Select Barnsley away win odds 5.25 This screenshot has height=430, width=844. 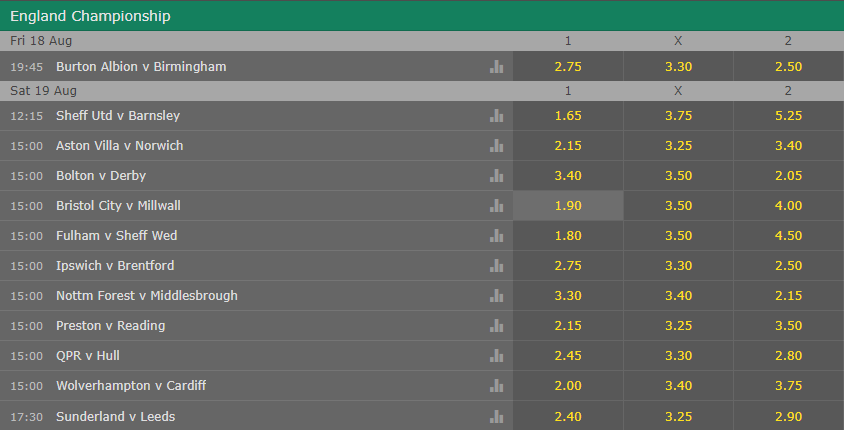point(789,116)
